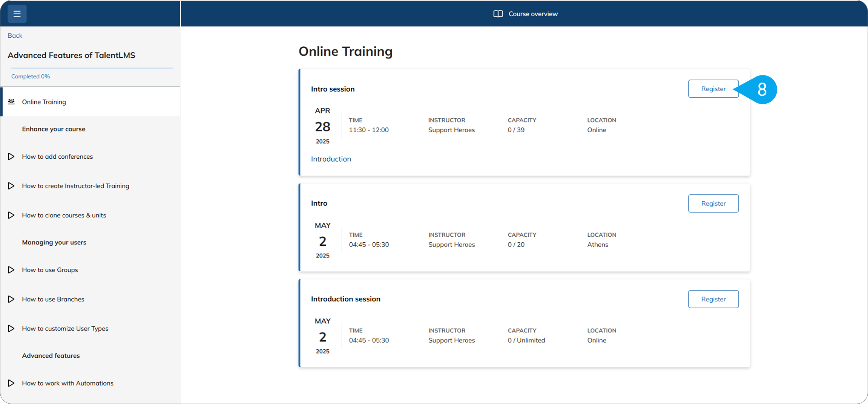Screen dimensions: 868x404
Task: Click the Managing your users section heading
Action: point(54,242)
